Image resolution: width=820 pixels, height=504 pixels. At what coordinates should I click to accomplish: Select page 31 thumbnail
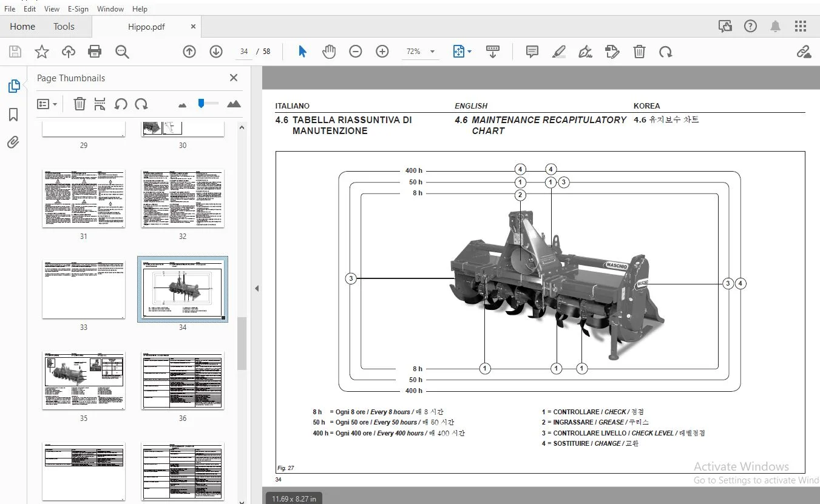[84, 199]
